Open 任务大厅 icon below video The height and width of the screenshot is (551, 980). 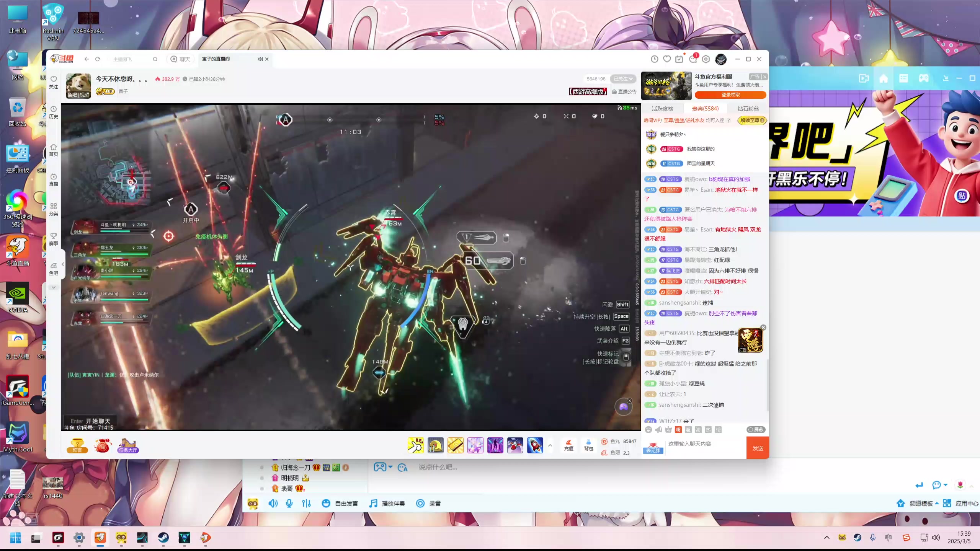pyautogui.click(x=128, y=446)
